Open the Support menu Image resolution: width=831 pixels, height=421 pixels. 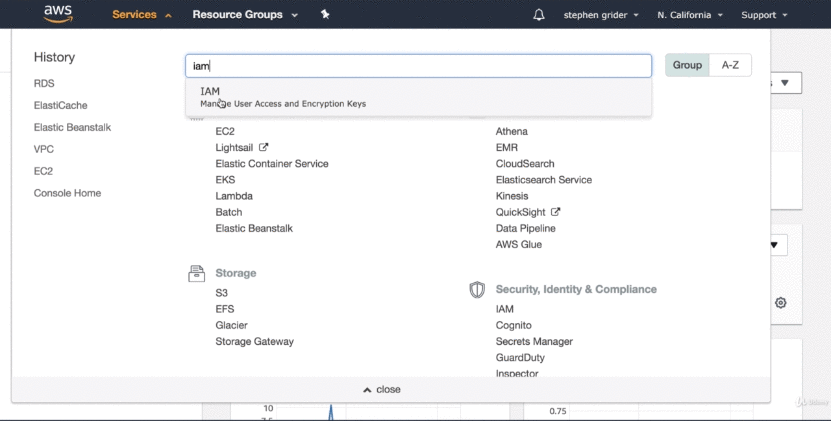[x=764, y=15]
